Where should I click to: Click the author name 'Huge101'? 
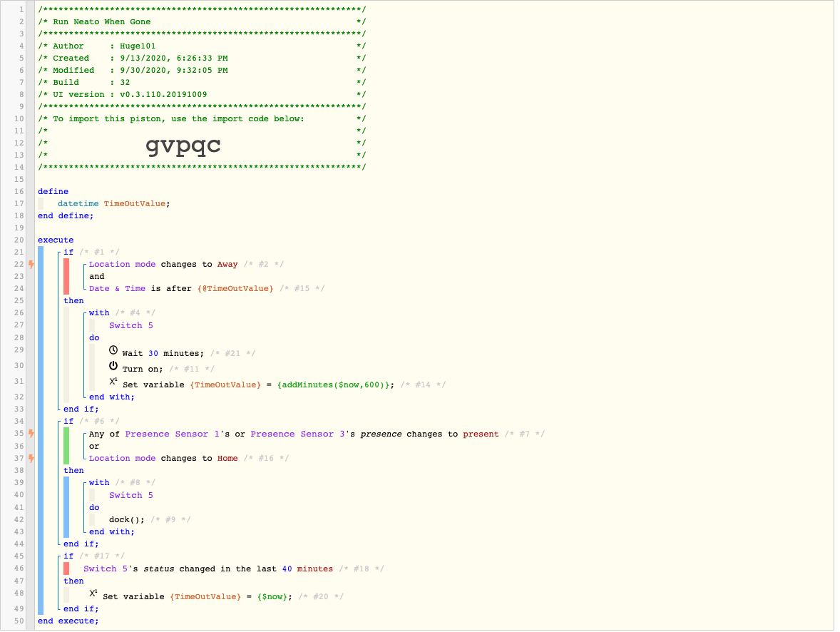click(x=138, y=46)
